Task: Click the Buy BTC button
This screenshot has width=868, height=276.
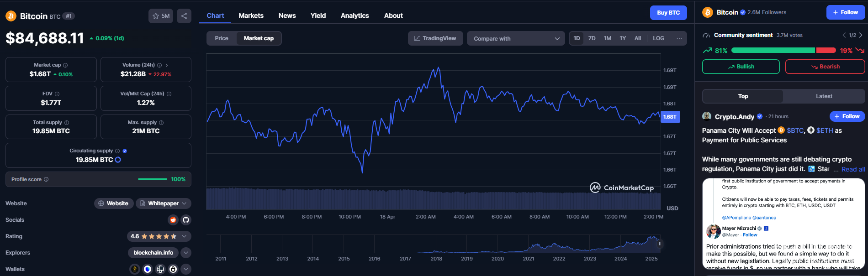Action: (668, 13)
